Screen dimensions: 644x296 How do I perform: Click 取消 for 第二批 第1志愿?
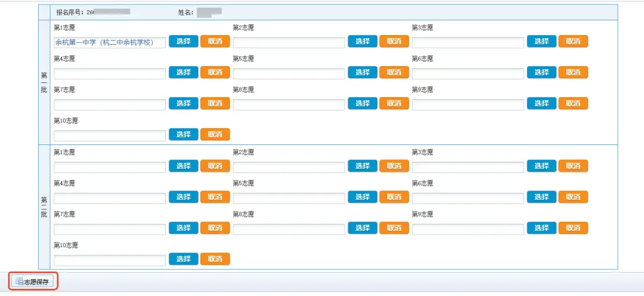pyautogui.click(x=215, y=166)
